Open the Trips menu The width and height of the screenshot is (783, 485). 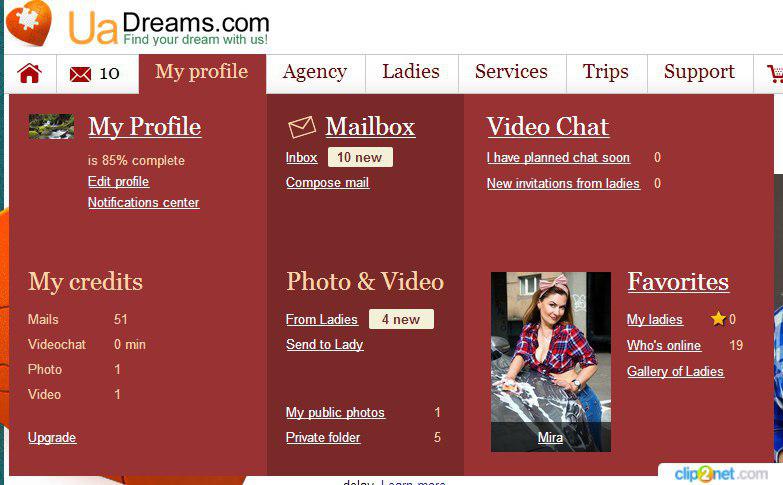click(x=606, y=72)
